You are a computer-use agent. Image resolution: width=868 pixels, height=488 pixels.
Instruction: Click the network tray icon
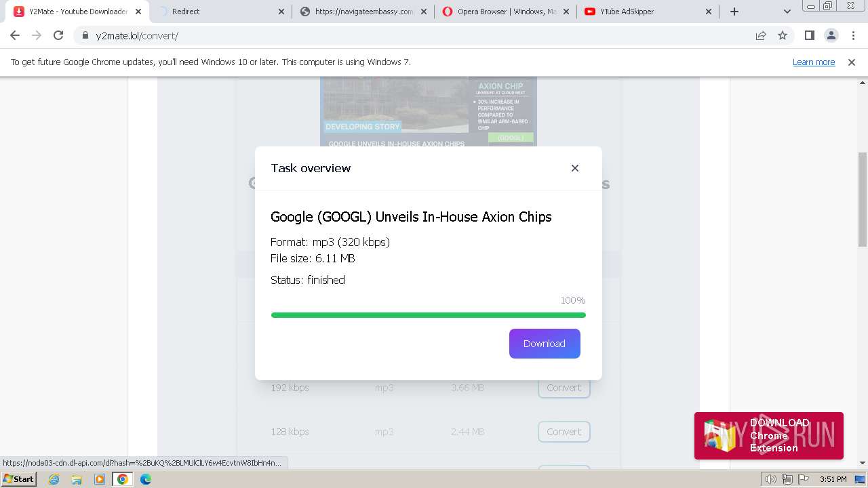click(787, 479)
